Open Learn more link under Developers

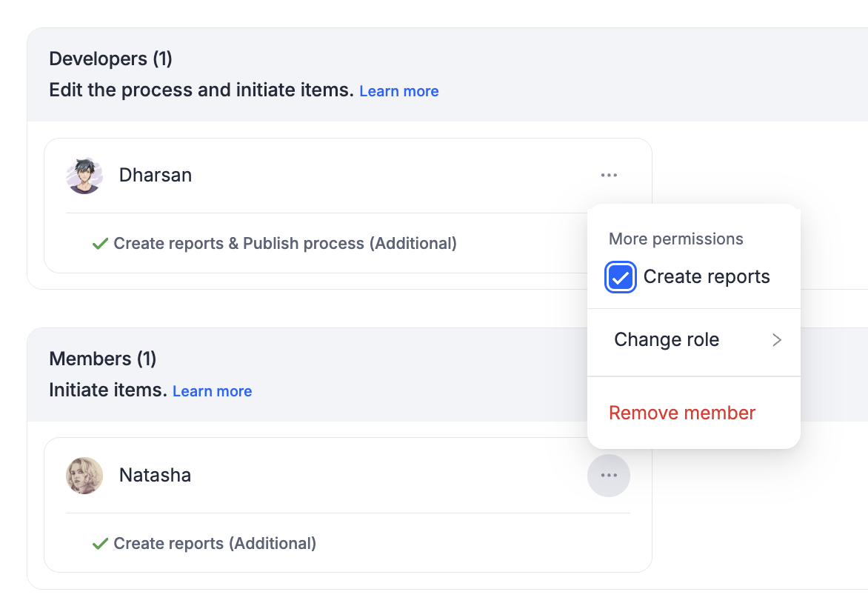click(399, 91)
